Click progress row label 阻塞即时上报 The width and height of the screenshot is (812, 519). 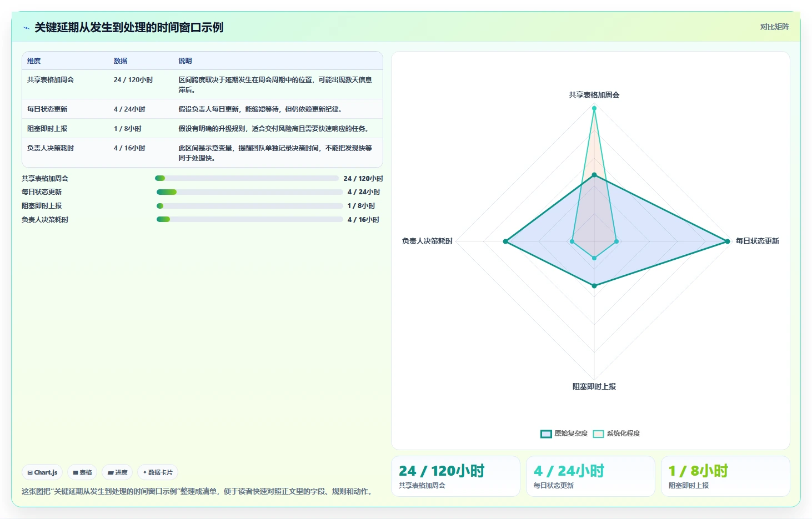42,206
